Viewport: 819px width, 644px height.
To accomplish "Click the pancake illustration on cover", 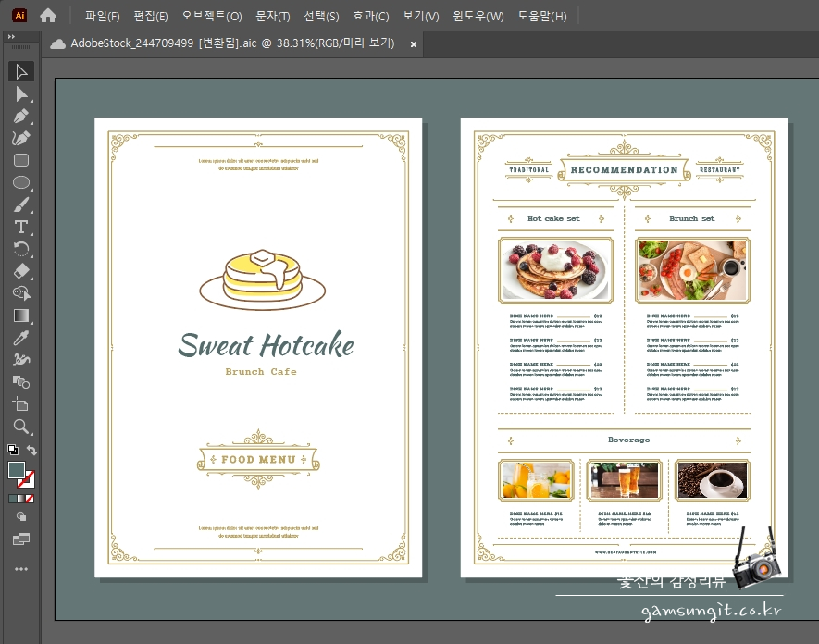I will tap(263, 280).
